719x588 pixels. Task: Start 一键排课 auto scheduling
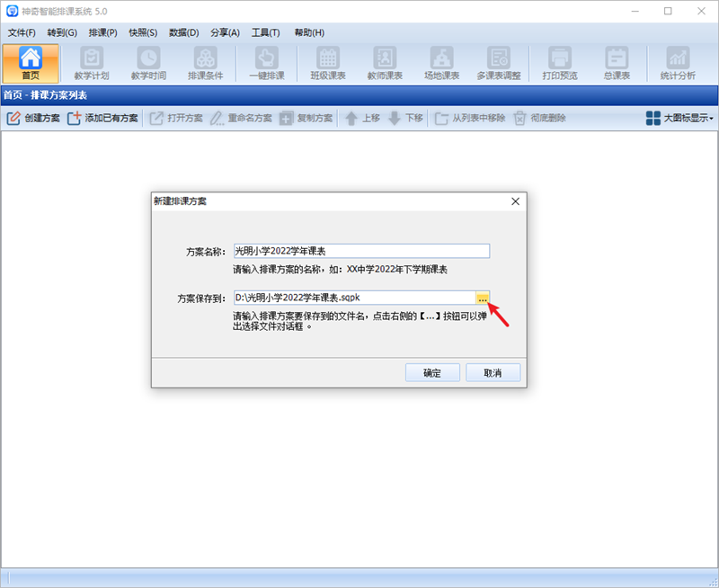click(x=267, y=63)
